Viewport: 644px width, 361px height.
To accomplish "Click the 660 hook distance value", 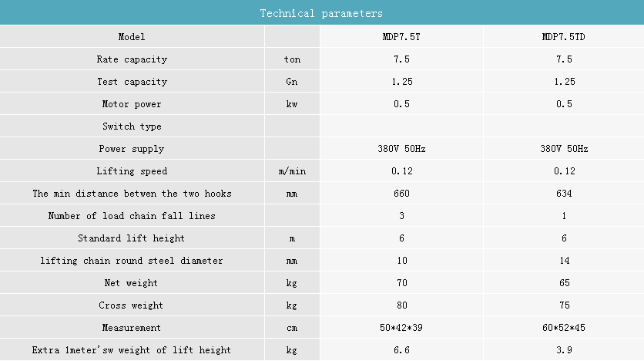I will point(401,194).
